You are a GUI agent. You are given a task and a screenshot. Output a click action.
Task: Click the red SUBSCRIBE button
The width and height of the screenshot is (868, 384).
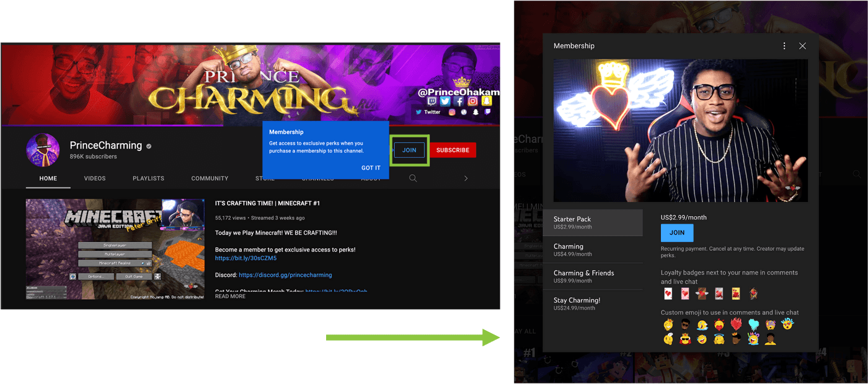point(453,150)
